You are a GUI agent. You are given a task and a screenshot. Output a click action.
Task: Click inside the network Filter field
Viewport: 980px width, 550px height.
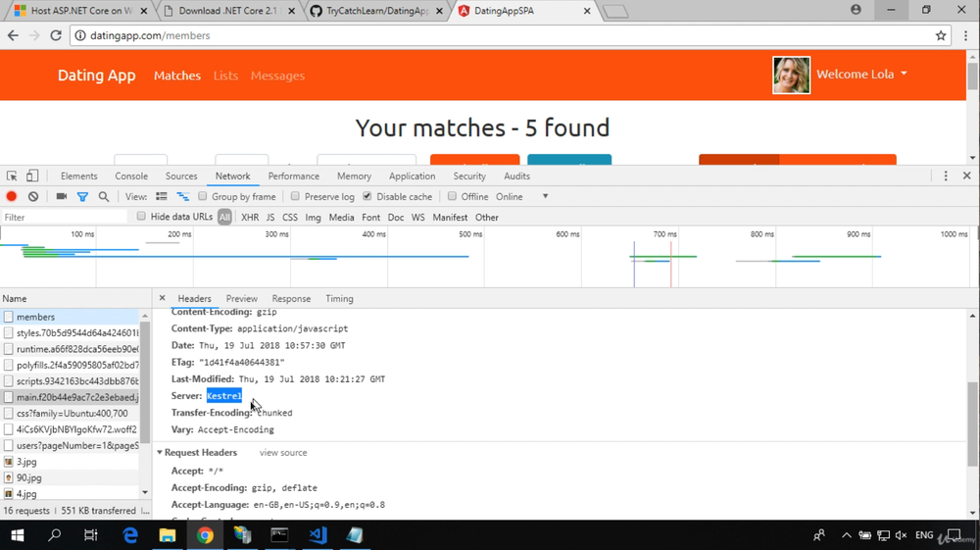pos(65,218)
